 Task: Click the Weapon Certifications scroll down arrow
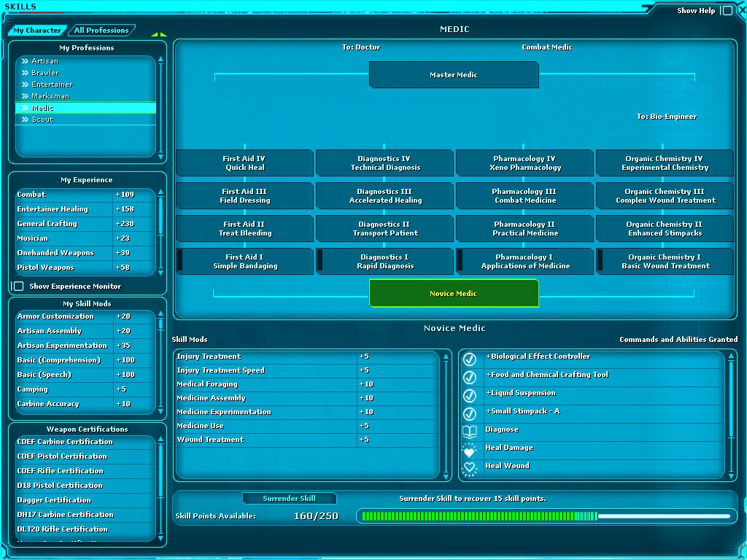pyautogui.click(x=160, y=538)
